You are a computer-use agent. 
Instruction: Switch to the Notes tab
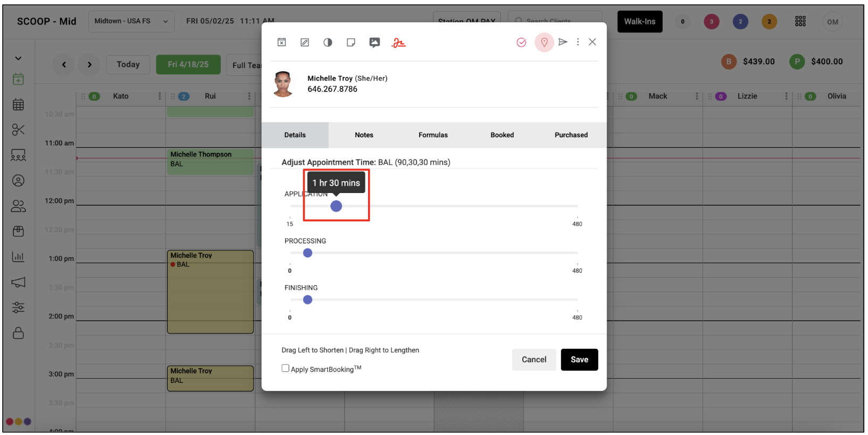[x=364, y=135]
